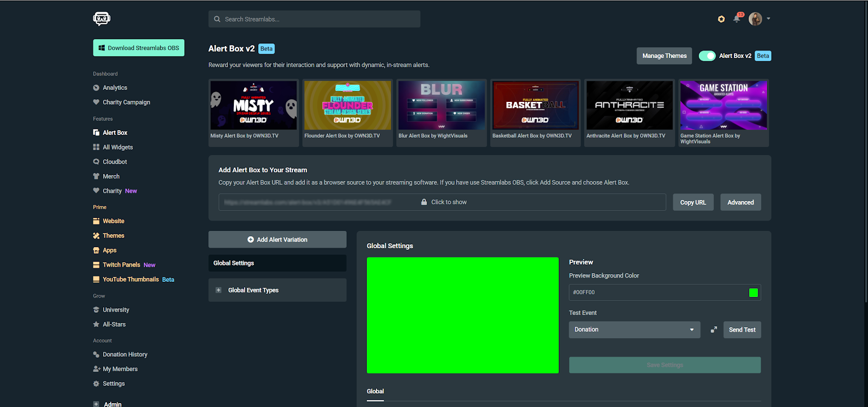Click the All Widgets grid icon
Image resolution: width=868 pixels, height=407 pixels.
click(96, 147)
